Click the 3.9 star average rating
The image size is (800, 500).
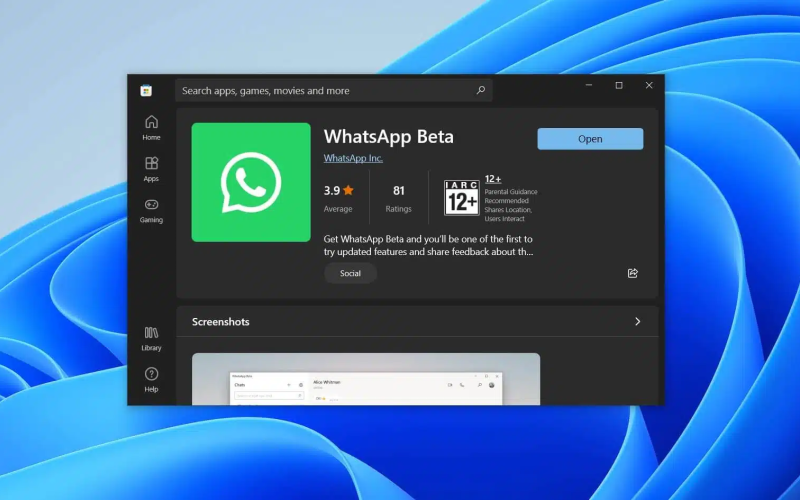click(x=338, y=190)
